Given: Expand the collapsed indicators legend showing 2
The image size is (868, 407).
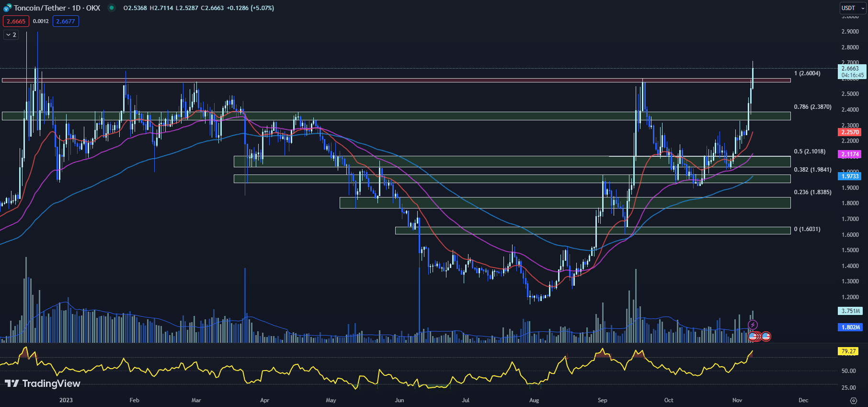Looking at the screenshot, I should click(x=11, y=35).
